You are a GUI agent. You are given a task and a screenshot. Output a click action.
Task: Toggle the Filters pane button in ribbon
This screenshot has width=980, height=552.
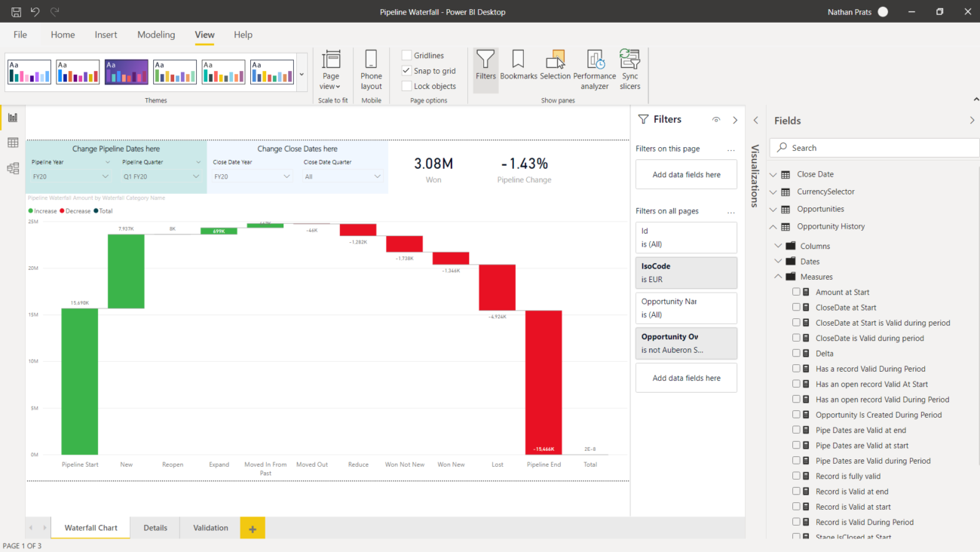[x=485, y=69]
